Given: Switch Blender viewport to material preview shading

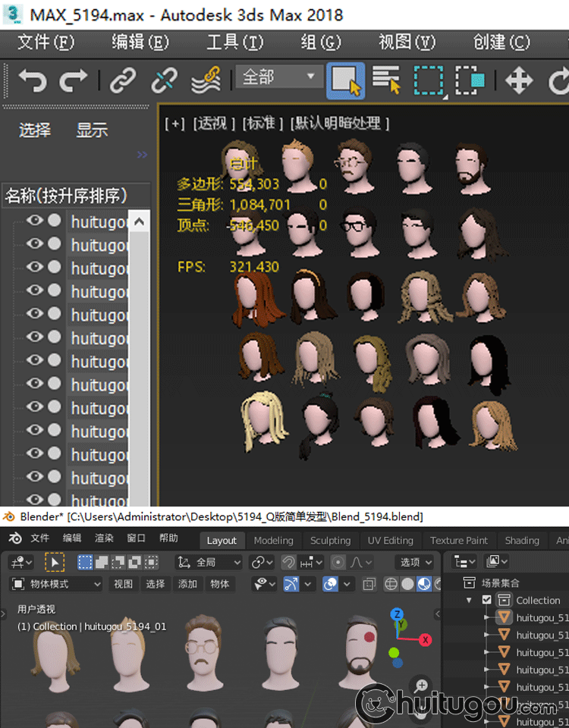Looking at the screenshot, I should tap(423, 584).
